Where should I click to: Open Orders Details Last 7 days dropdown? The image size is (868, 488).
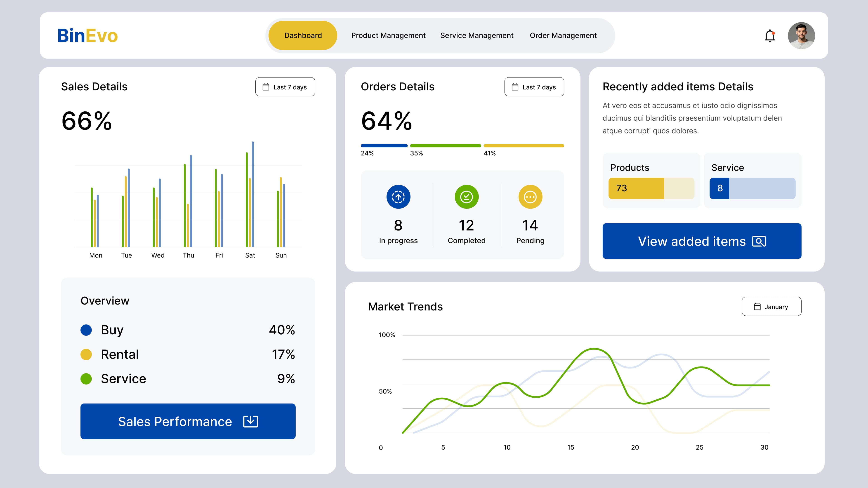(534, 87)
